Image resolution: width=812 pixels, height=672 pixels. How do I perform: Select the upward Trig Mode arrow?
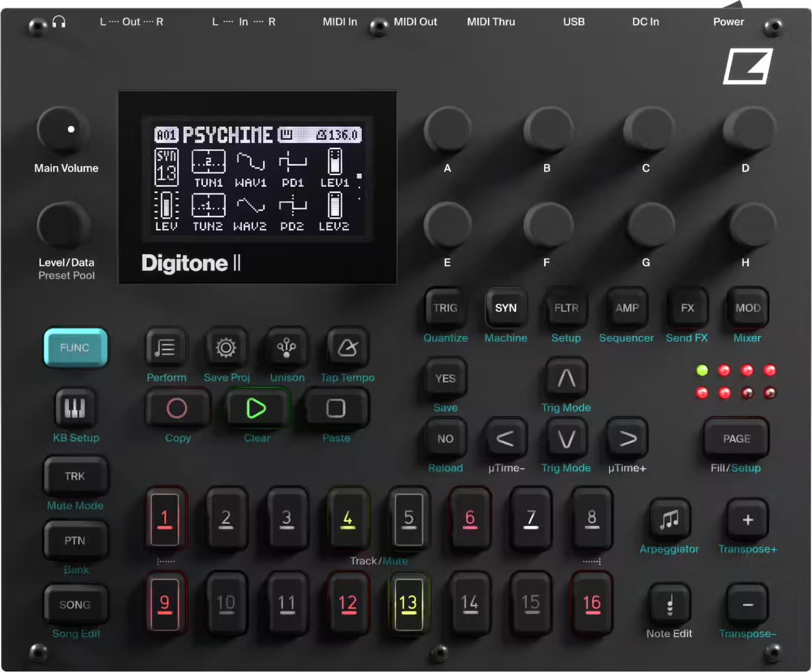click(566, 378)
